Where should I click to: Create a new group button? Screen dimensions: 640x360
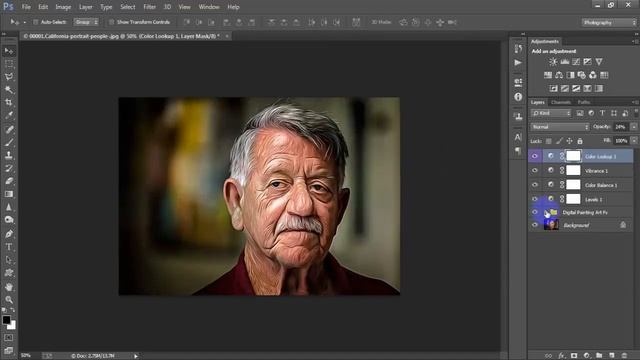click(599, 356)
